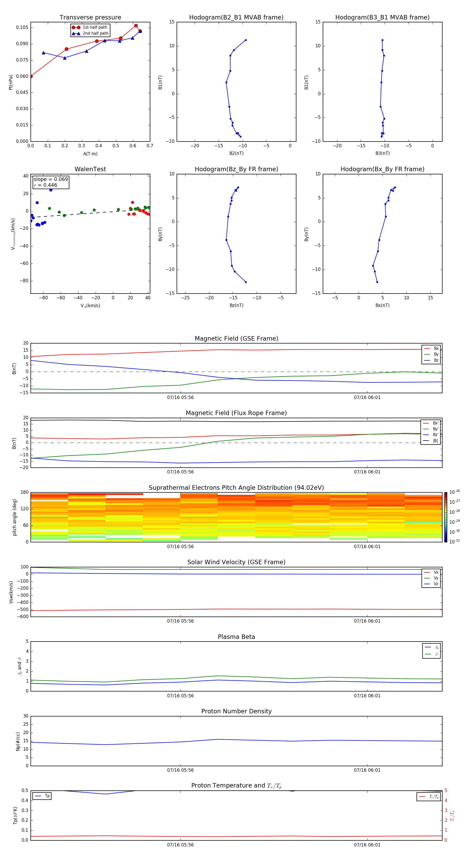Click the 'Proton Temperature and Te/Tp' title

pos(236,786)
